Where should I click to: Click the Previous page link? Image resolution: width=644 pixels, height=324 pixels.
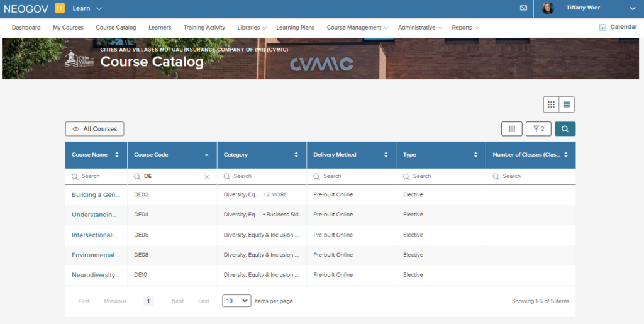[x=116, y=301]
